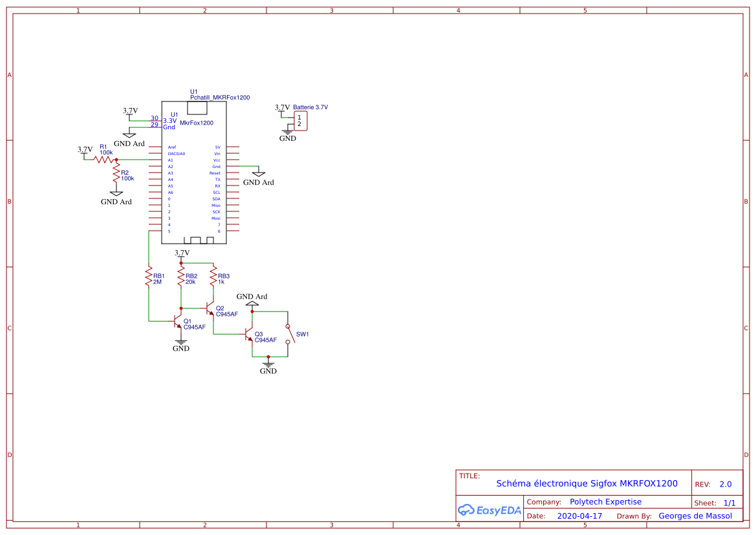Select resistor R2 below R1
This screenshot has width=756, height=535.
pyautogui.click(x=115, y=173)
